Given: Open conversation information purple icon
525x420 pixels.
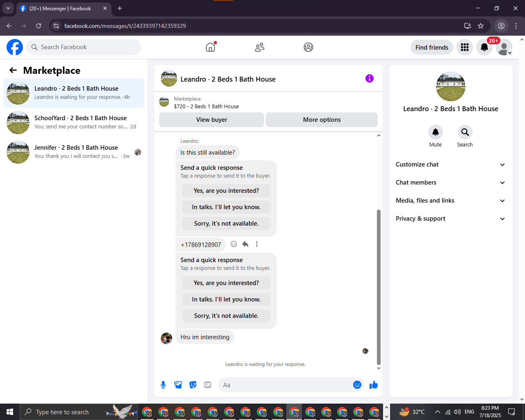Looking at the screenshot, I should tap(370, 78).
